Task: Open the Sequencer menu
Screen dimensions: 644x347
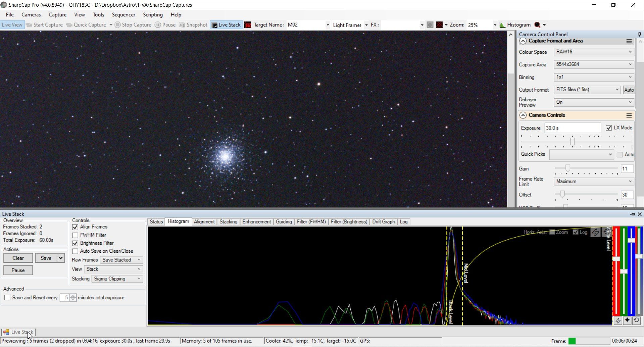Action: 123,15
